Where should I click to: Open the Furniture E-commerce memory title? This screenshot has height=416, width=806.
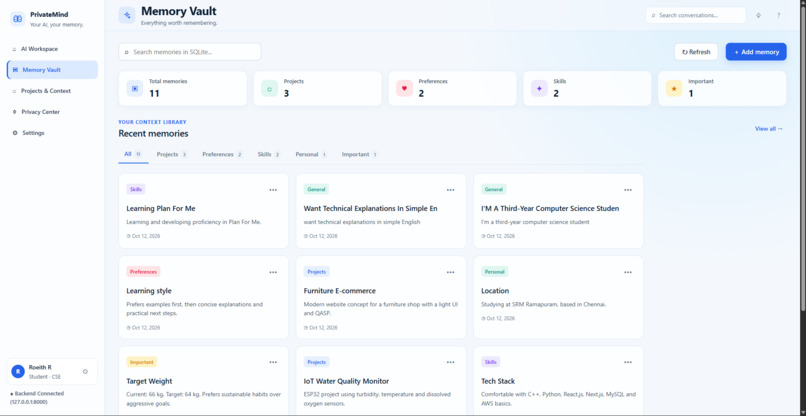tap(340, 291)
